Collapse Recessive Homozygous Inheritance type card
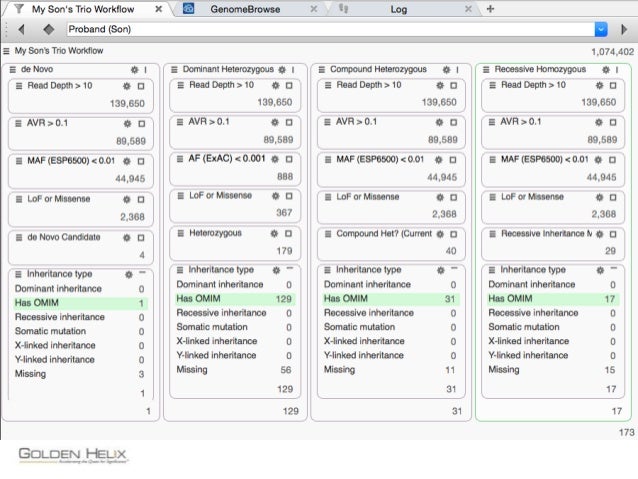 (x=614, y=268)
